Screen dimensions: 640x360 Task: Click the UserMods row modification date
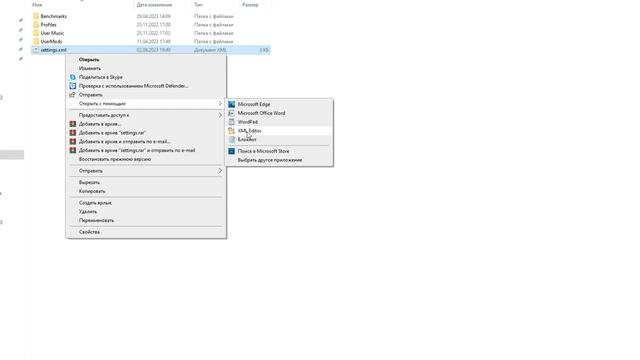153,41
